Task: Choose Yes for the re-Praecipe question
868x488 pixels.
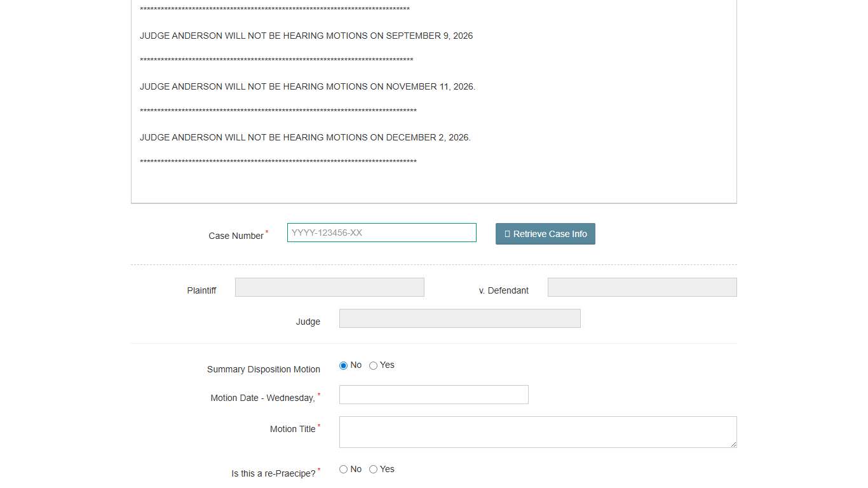Action: (x=374, y=470)
